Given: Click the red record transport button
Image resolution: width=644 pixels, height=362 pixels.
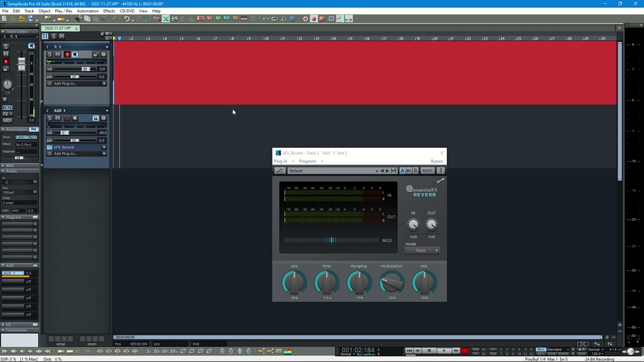Looking at the screenshot, I should (464, 350).
